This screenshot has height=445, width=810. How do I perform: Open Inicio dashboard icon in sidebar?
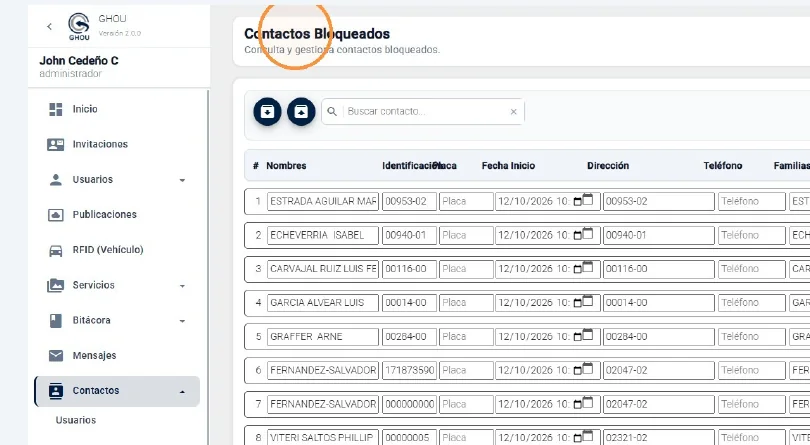55,109
